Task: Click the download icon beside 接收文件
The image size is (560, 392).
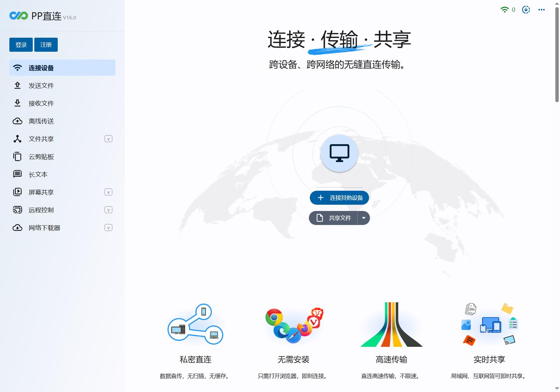Action: pos(17,103)
